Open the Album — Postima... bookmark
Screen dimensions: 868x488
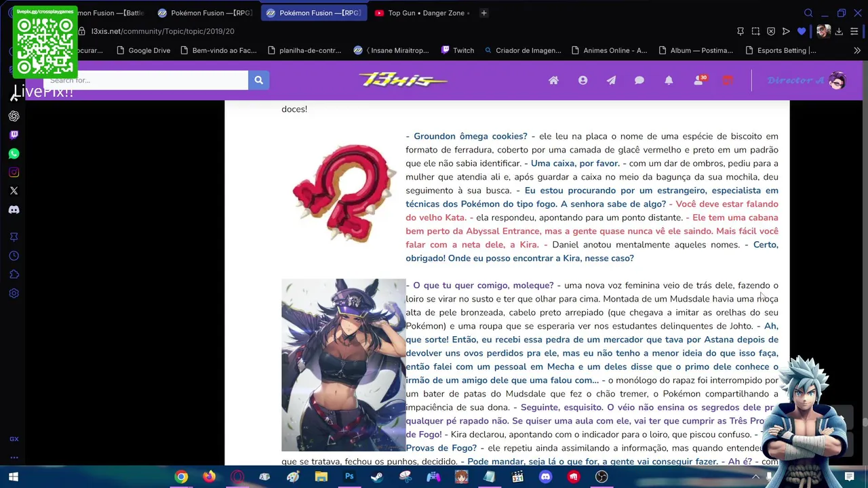point(696,50)
